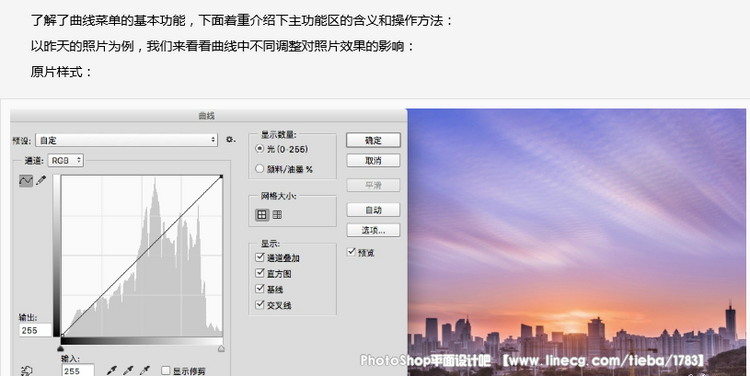Click the white point input slider triangle
This screenshot has height=376, width=750.
221,349
